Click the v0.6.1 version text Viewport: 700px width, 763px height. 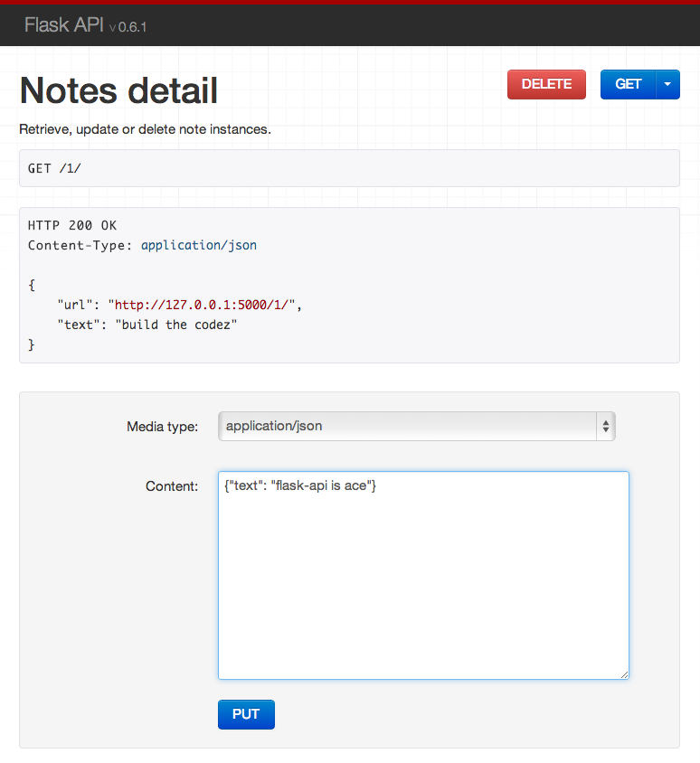pos(128,27)
